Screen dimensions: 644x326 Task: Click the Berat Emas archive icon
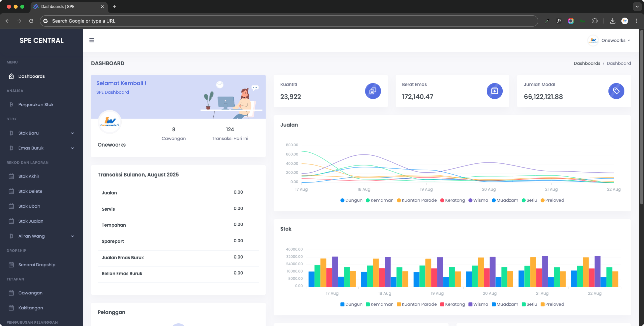pos(494,91)
